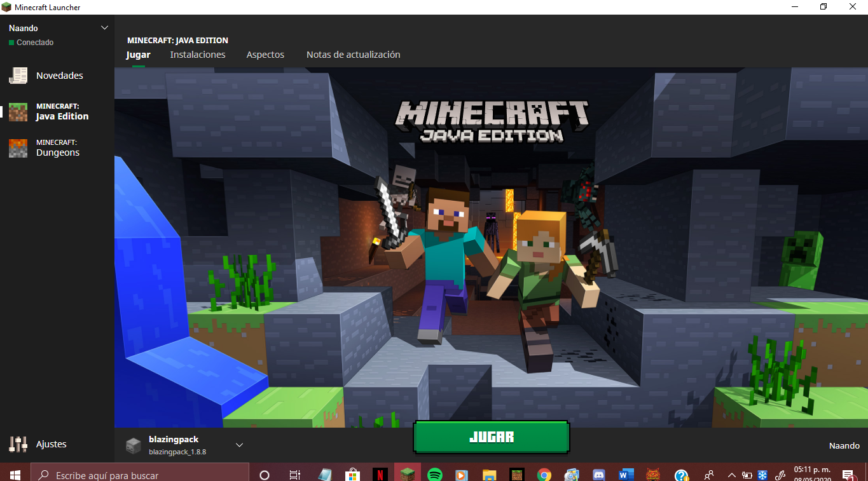The height and width of the screenshot is (481, 868).
Task: Open Discord from taskbar
Action: point(598,475)
